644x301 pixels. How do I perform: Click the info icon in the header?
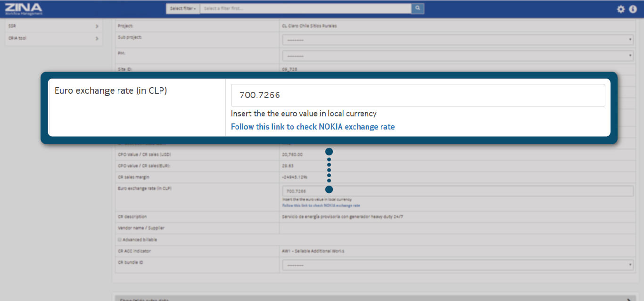coord(633,9)
